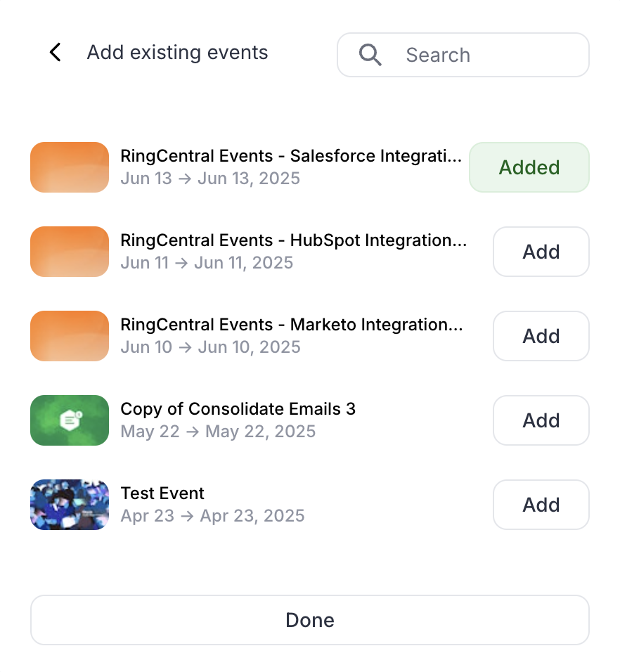
Task: Open the Salesforce Integration event orange thumbnail
Action: 70,167
